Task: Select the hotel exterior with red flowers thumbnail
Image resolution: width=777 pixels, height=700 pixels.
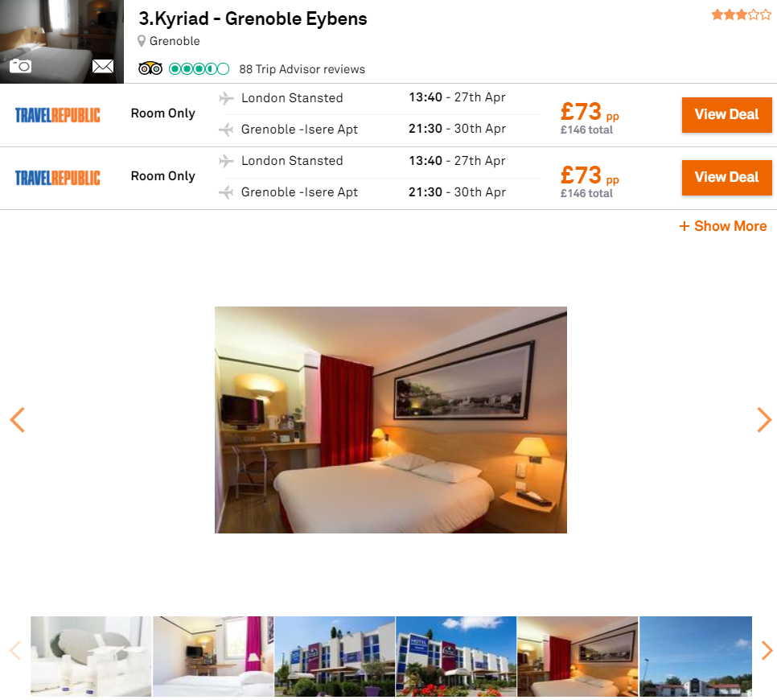Action: point(456,656)
